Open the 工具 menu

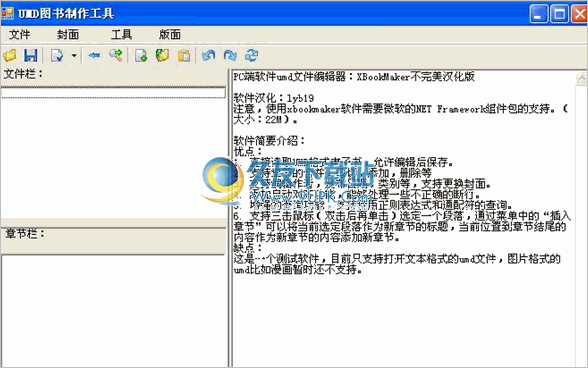click(x=121, y=35)
